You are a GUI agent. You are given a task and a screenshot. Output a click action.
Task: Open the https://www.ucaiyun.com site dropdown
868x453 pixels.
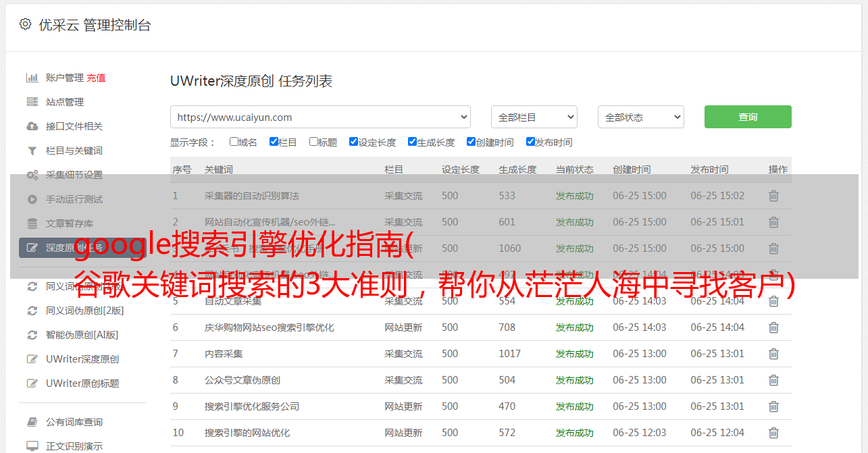(x=320, y=117)
